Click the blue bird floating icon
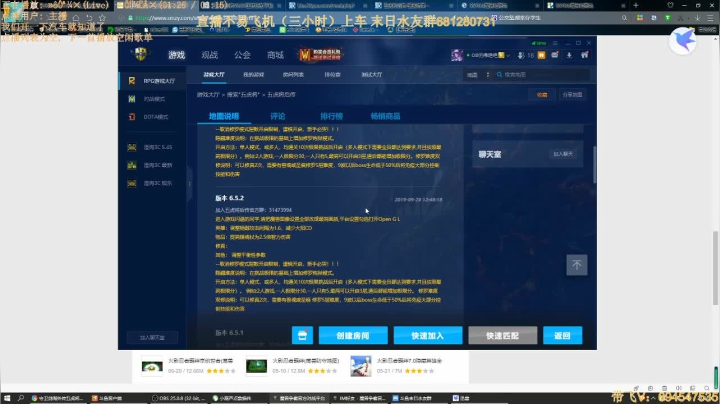This screenshot has width=720, height=404. (x=683, y=41)
